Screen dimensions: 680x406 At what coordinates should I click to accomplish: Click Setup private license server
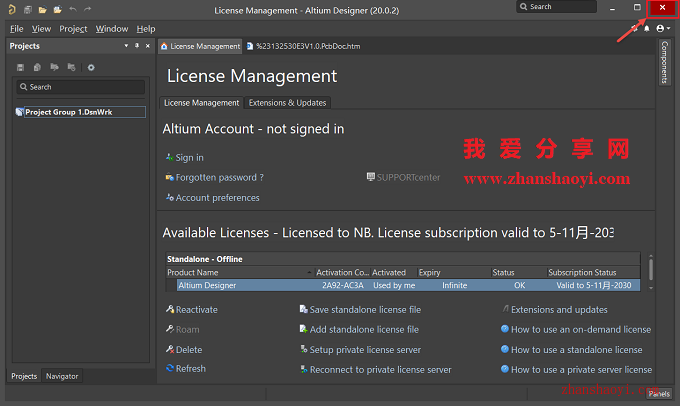click(360, 349)
